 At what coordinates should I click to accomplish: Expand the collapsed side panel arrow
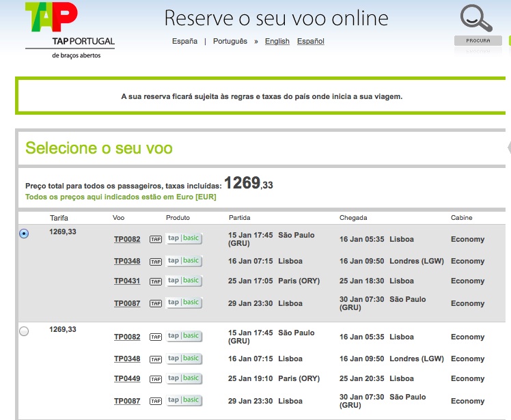508,148
